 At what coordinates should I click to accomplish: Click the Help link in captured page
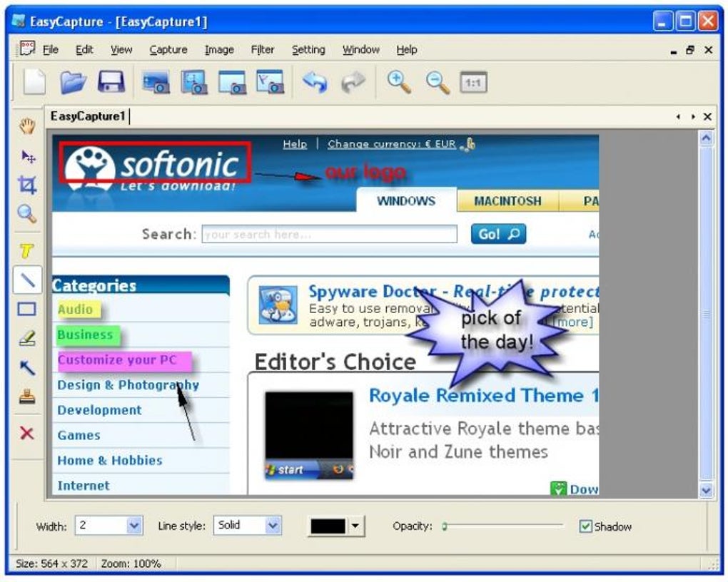(295, 144)
